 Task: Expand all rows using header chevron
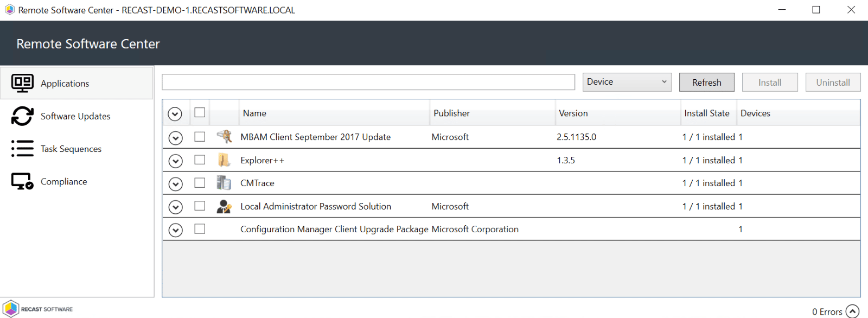click(x=175, y=114)
